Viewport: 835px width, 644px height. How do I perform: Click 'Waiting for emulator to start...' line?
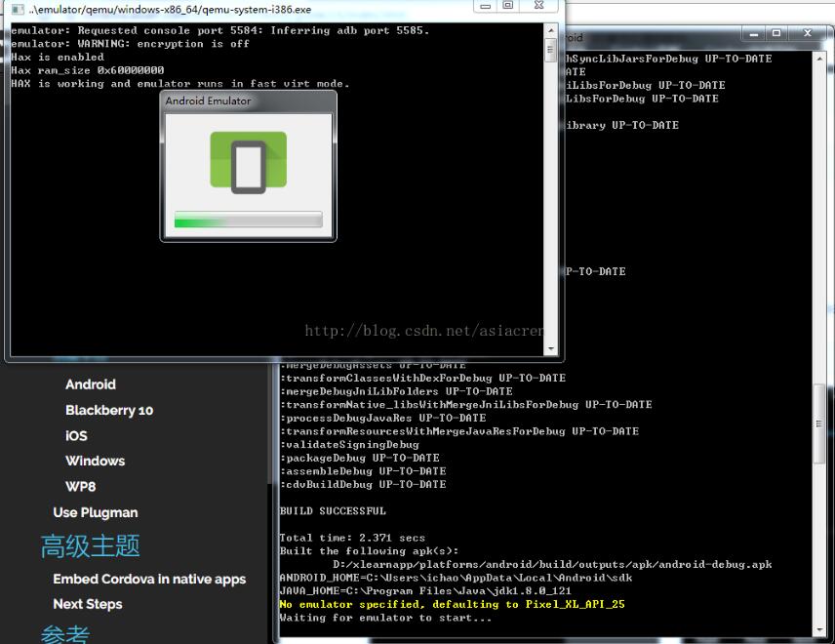click(385, 618)
